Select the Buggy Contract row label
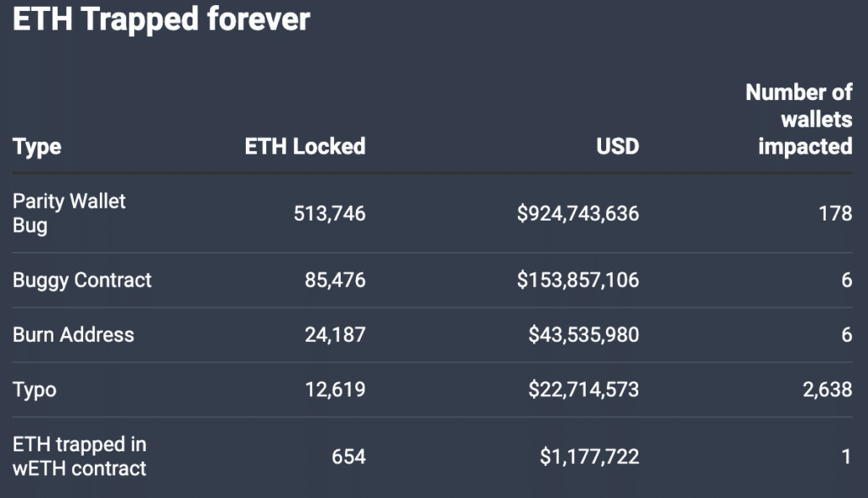The height and width of the screenshot is (498, 868). coord(82,280)
